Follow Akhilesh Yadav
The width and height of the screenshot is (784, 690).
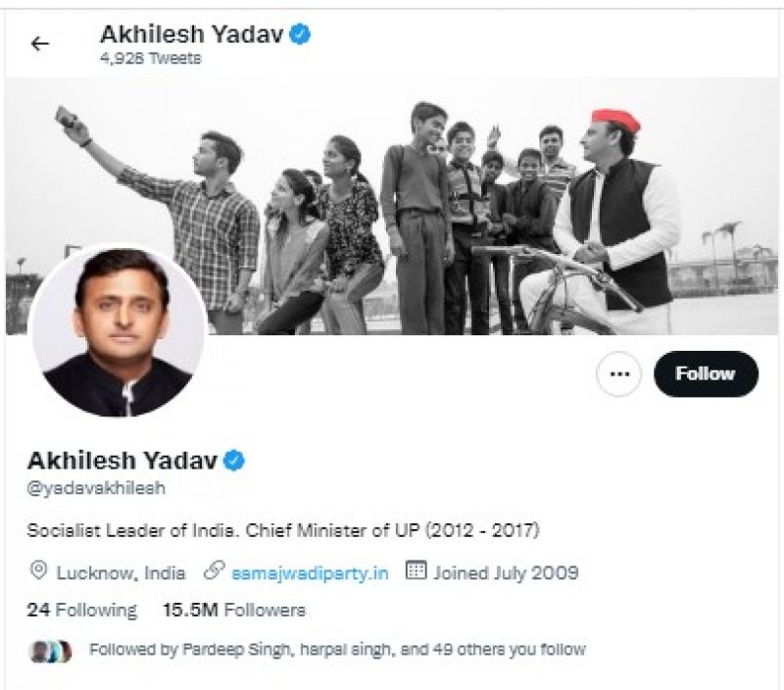point(706,373)
